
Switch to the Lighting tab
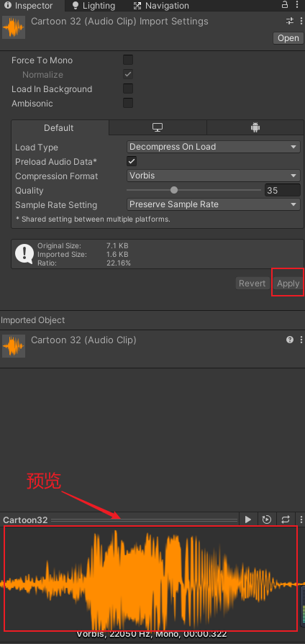point(94,6)
